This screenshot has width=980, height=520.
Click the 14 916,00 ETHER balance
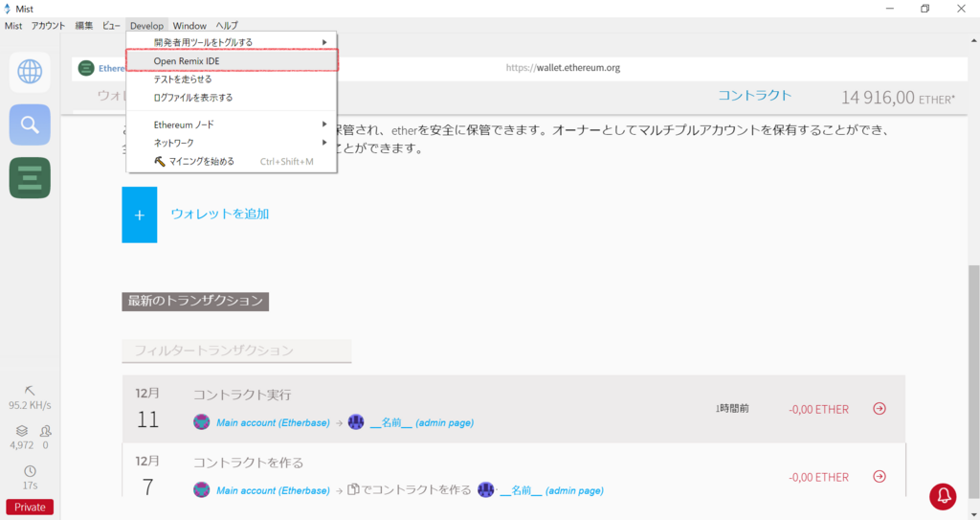pos(898,98)
